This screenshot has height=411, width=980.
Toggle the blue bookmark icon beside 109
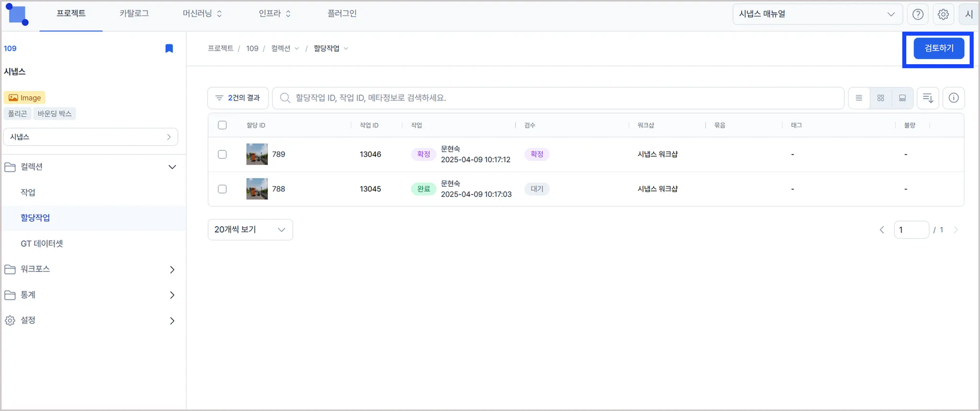coord(169,48)
